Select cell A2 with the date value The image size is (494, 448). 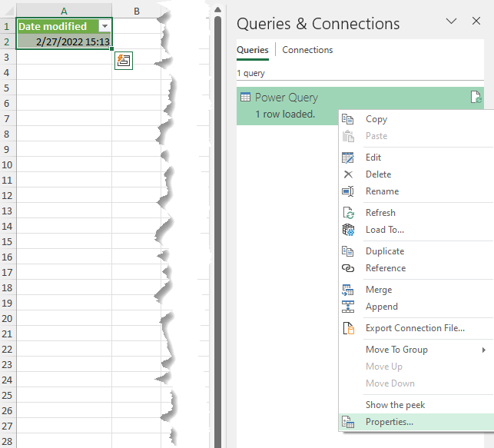click(x=64, y=41)
